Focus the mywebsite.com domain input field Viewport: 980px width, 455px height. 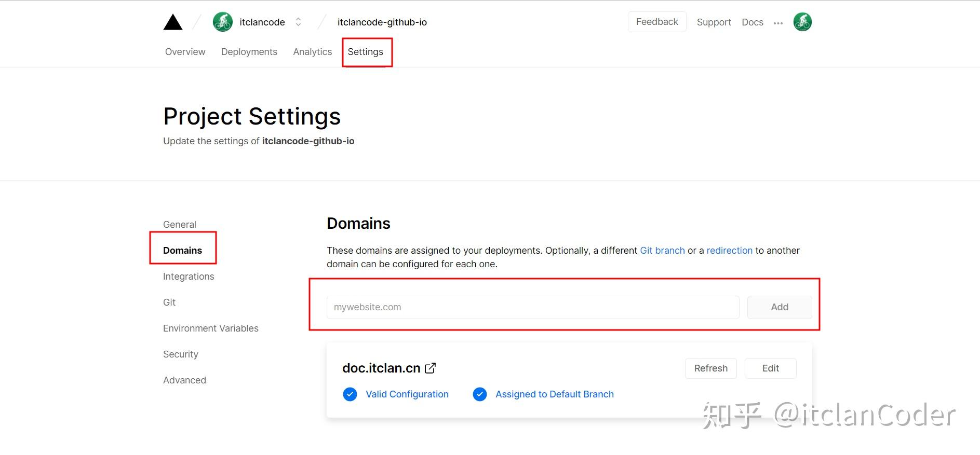click(x=533, y=307)
